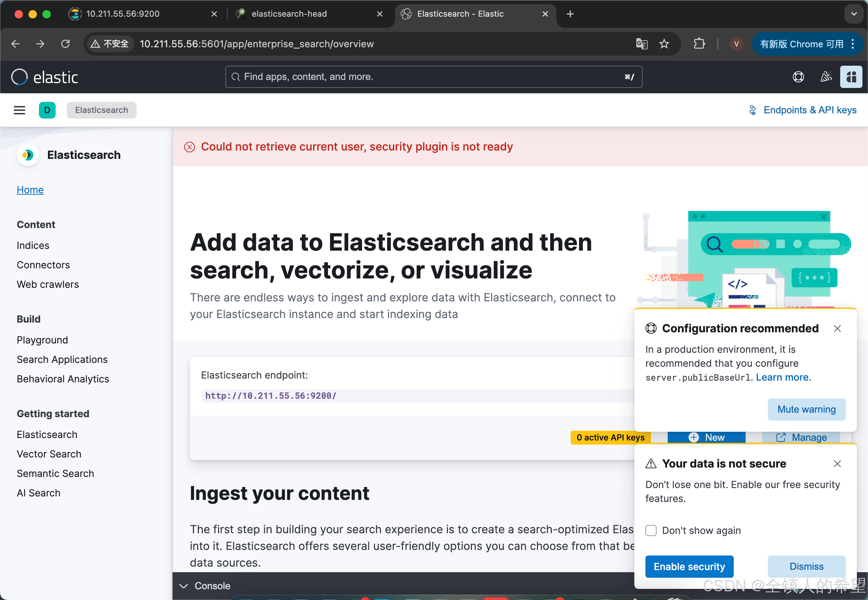Screen dimensions: 868x600
Task: Create a New API key
Action: coord(706,438)
